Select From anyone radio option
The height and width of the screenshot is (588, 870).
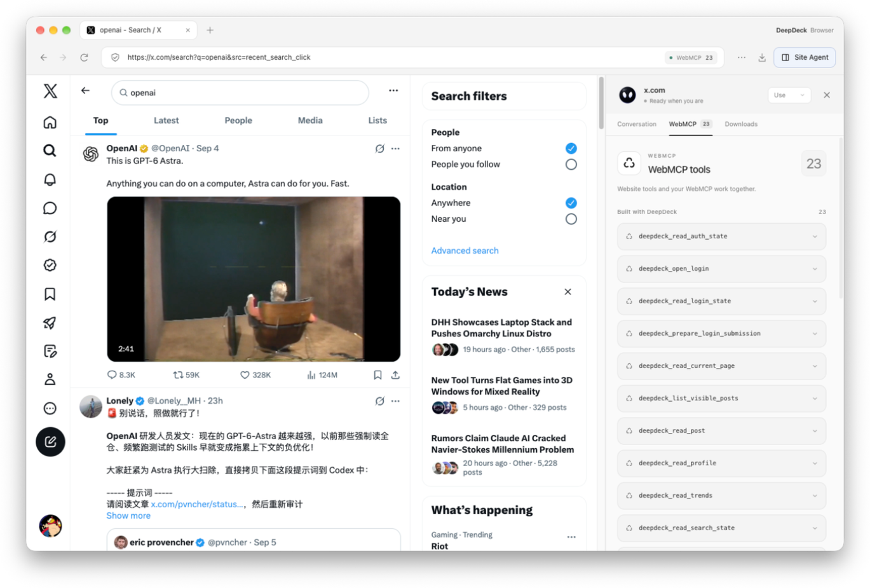[571, 148]
